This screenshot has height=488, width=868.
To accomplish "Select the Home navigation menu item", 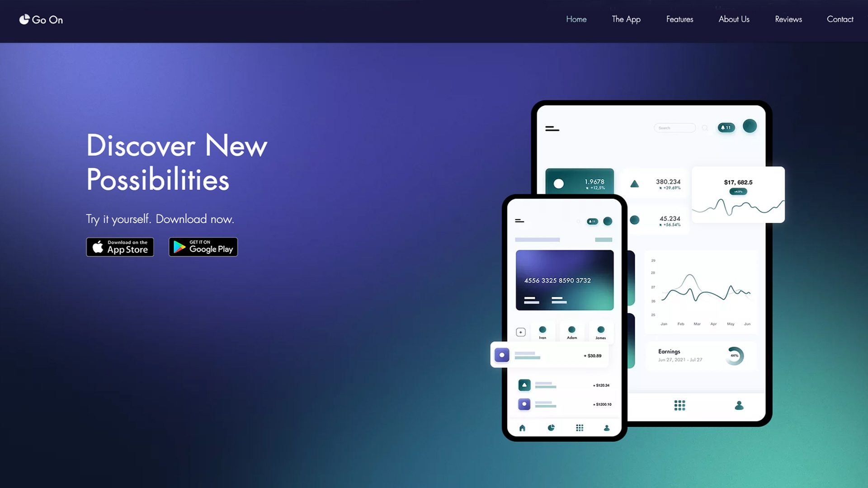I will pos(576,19).
